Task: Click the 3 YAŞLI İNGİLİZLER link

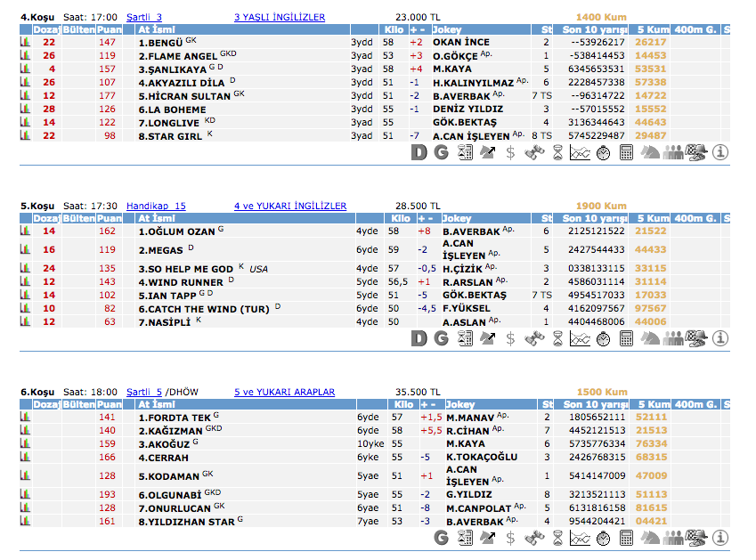Action: tap(279, 17)
